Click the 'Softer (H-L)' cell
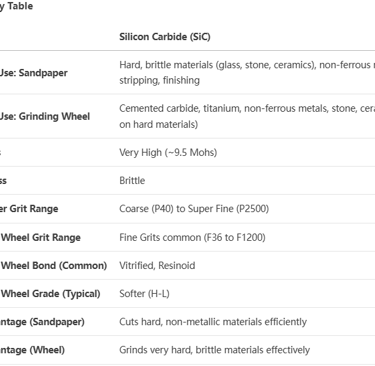The image size is (375, 366). (144, 294)
